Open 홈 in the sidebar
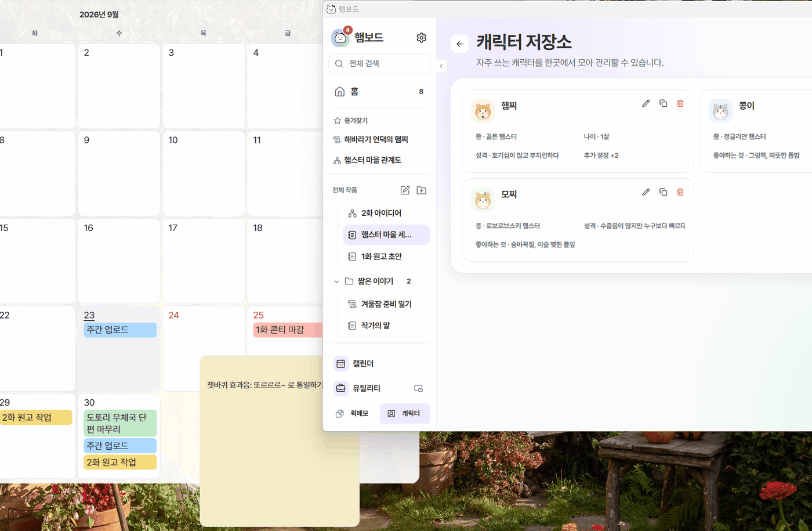The height and width of the screenshot is (531, 812). tap(379, 92)
